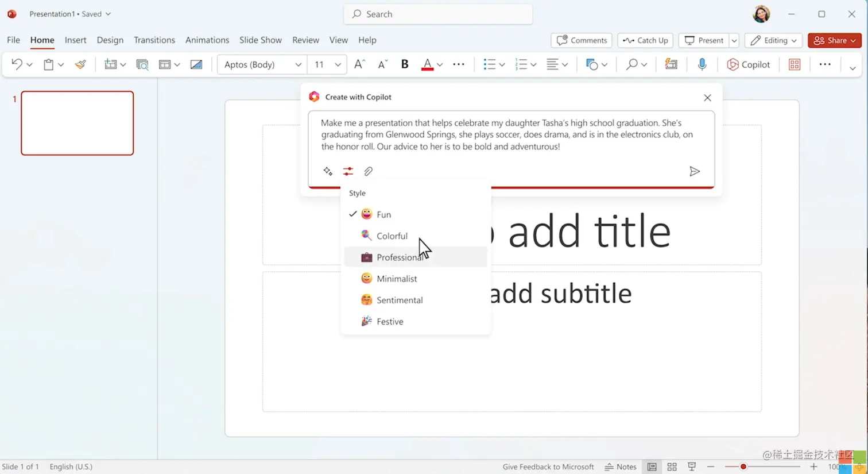Click the Dictate microphone icon

[702, 64]
